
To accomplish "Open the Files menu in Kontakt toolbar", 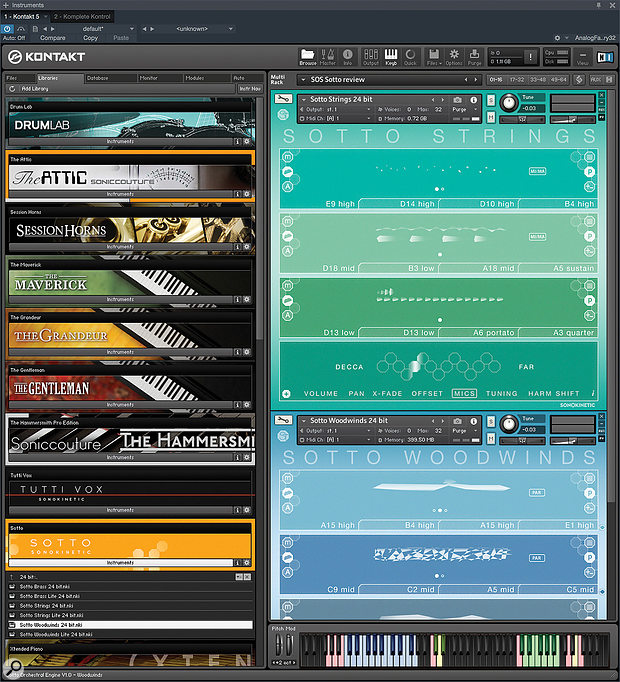I will (x=433, y=57).
